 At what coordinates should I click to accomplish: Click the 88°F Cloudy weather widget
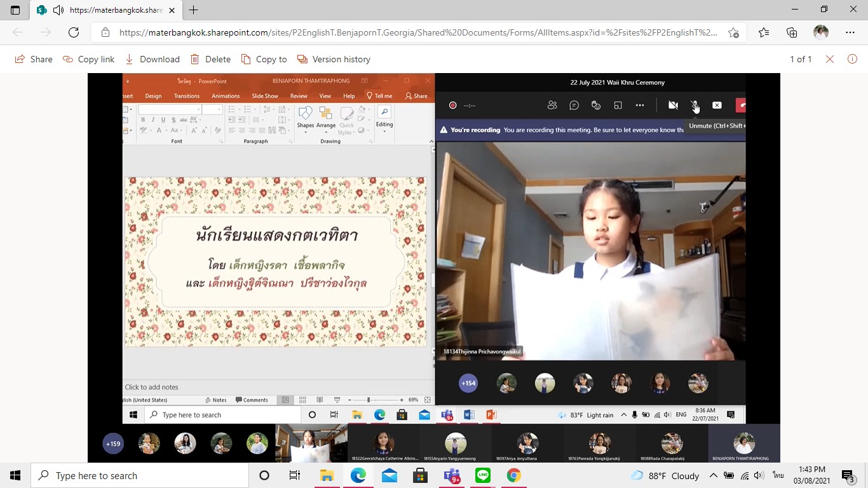[x=665, y=475]
